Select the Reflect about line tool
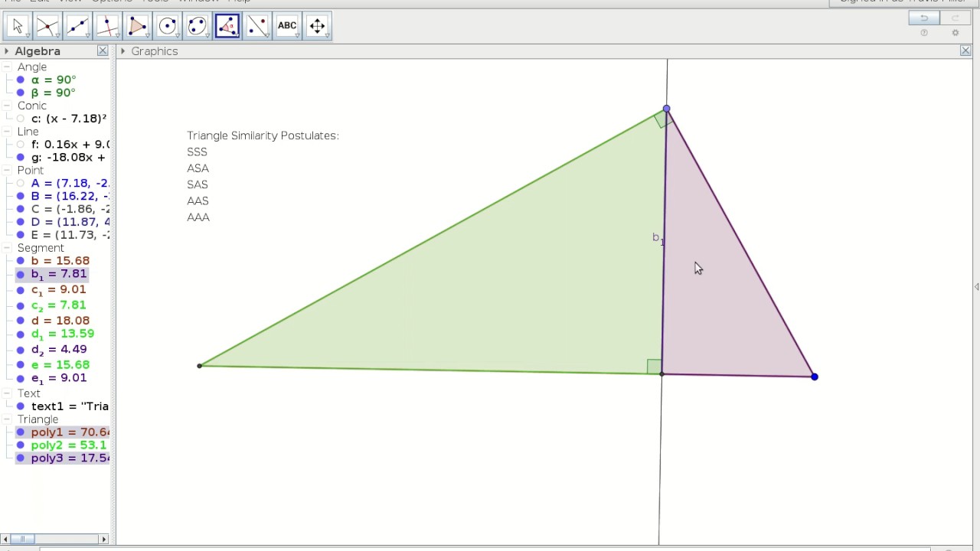This screenshot has height=551, width=980. [257, 26]
